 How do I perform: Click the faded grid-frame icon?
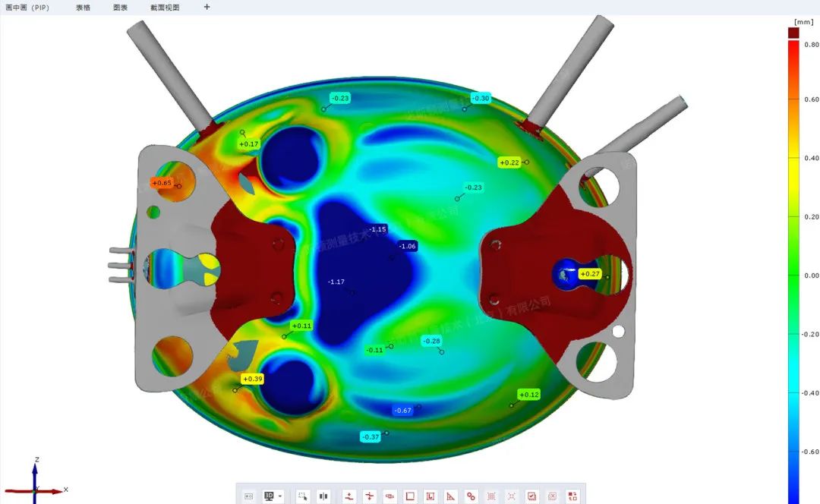(x=491, y=496)
